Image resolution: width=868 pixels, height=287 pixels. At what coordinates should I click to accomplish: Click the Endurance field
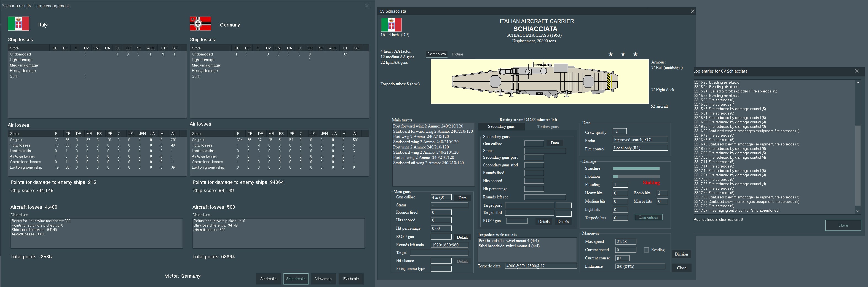(x=640, y=266)
